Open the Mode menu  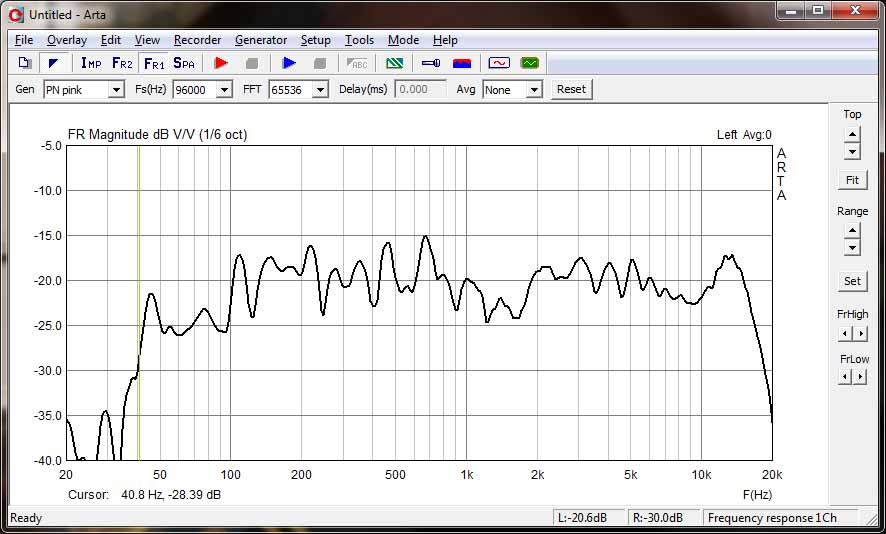point(403,40)
